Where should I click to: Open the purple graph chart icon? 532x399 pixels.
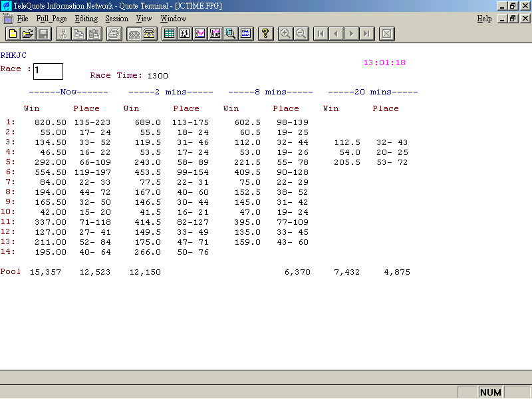200,34
